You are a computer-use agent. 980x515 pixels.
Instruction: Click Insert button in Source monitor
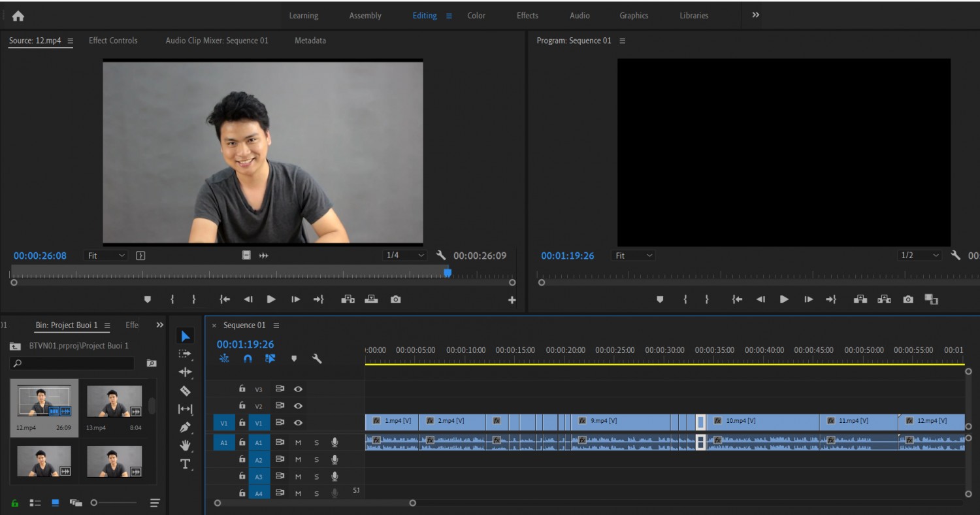point(348,299)
